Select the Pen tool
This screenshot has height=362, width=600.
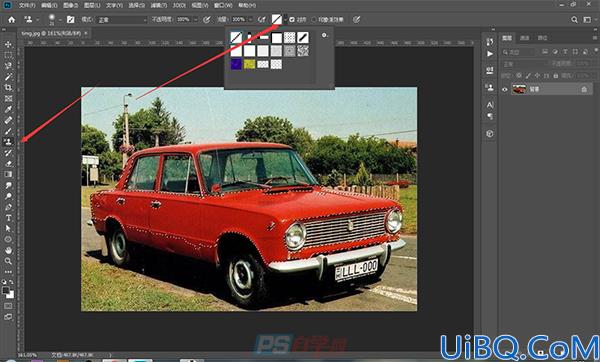(x=8, y=207)
